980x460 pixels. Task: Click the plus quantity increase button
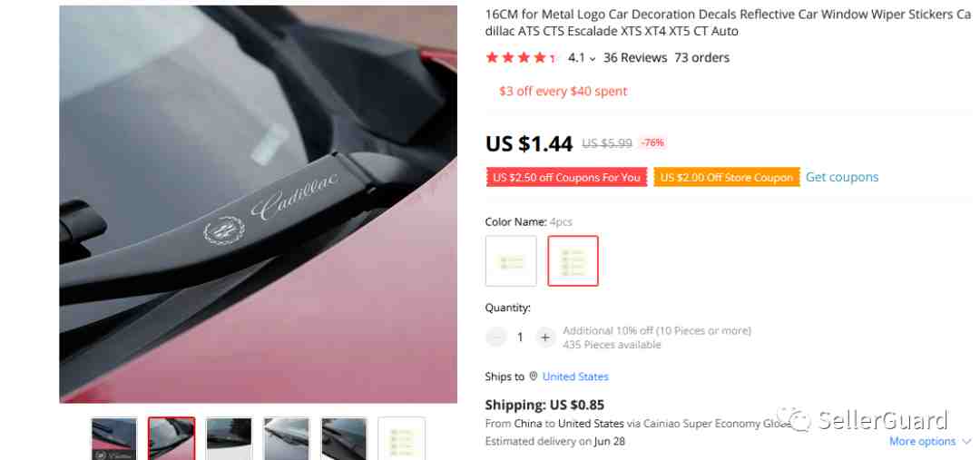point(545,338)
